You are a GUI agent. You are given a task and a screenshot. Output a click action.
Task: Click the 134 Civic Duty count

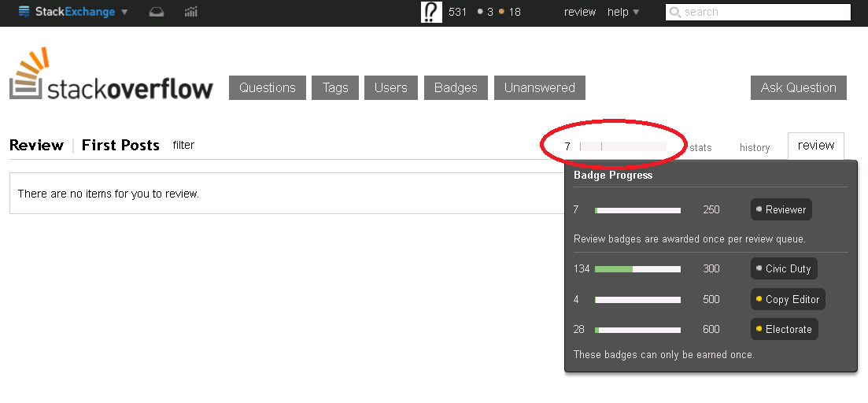[582, 268]
